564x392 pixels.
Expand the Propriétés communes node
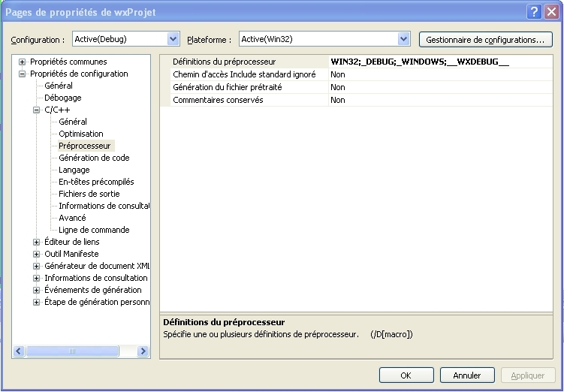23,62
